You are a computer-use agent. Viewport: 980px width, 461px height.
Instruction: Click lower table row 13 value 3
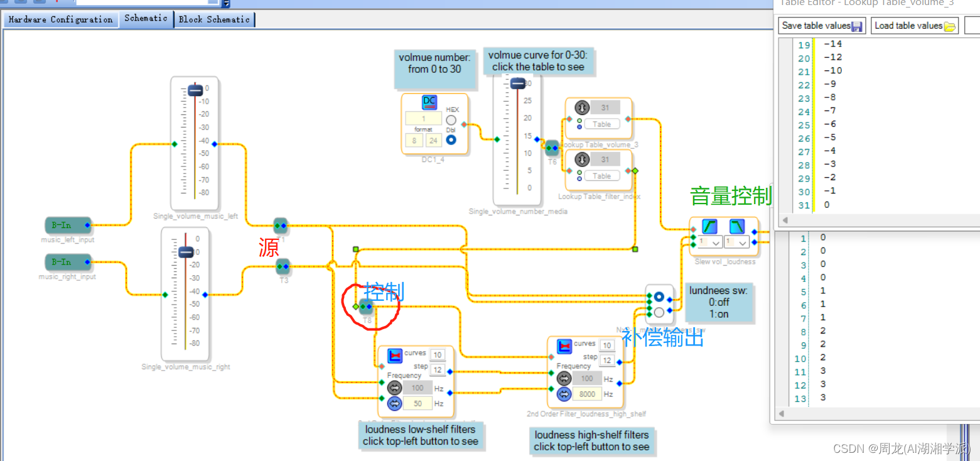pos(823,398)
